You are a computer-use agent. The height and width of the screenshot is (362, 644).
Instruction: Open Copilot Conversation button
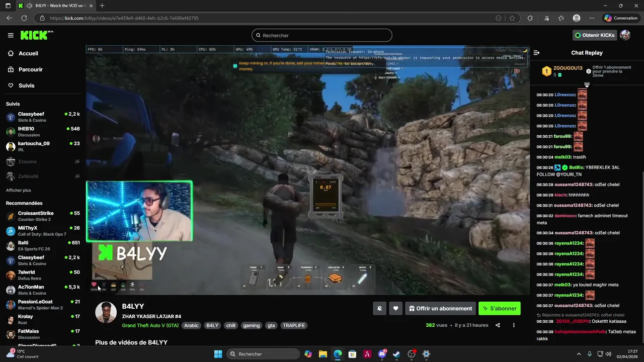[x=621, y=18]
